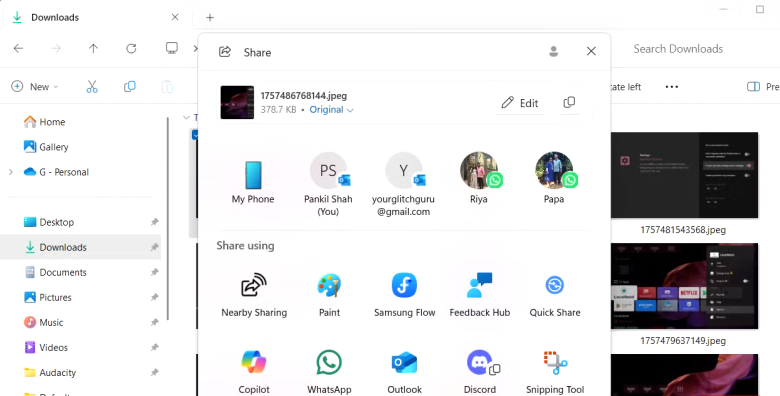
Task: Share using Feedback Hub
Action: click(x=480, y=295)
